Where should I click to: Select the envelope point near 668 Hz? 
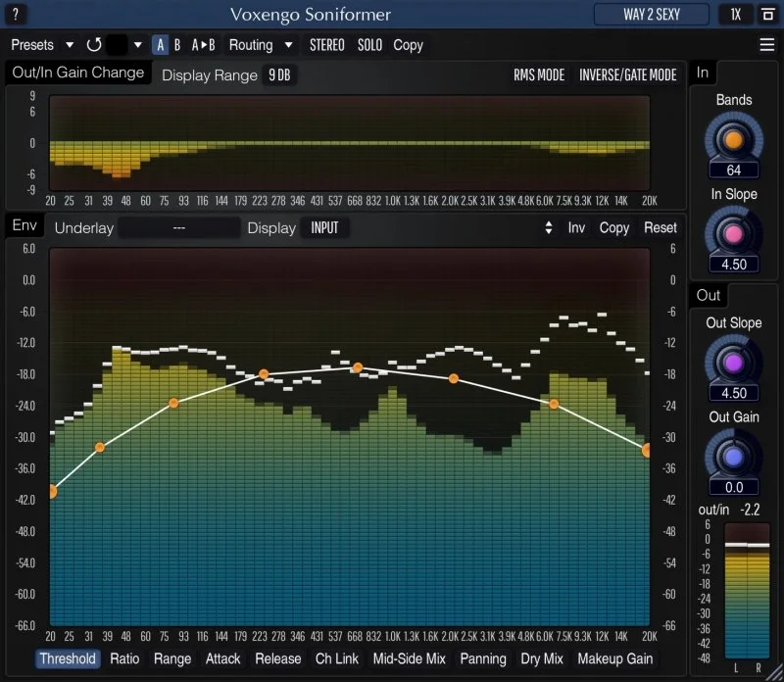[358, 368]
